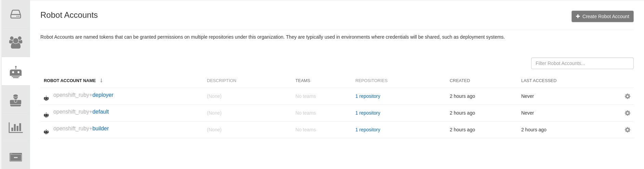The width and height of the screenshot is (644, 169).
Task: Open the openshift_ruby+deployer robot account
Action: point(103,95)
